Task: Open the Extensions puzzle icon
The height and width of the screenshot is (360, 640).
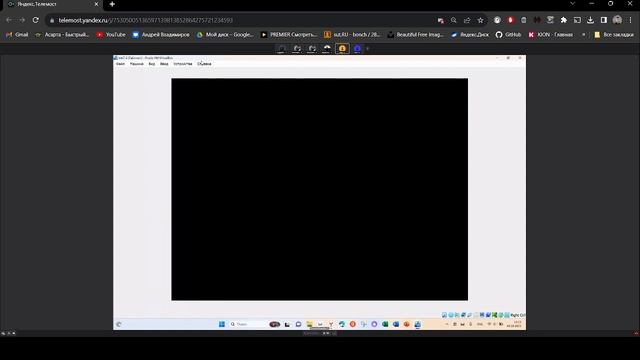Action: pos(564,20)
